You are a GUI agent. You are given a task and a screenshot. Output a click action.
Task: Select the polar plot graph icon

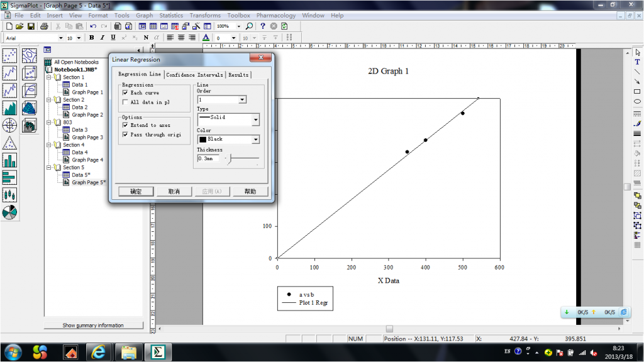pyautogui.click(x=9, y=125)
